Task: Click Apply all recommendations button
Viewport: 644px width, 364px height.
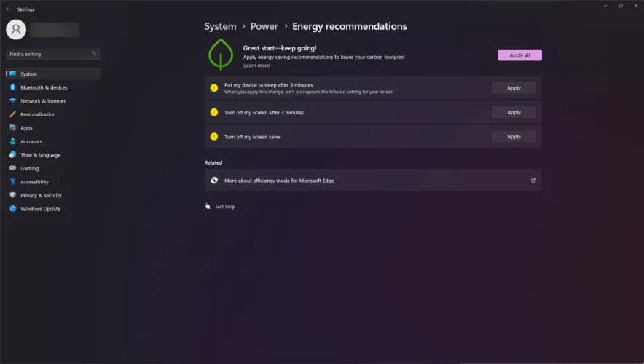Action: 519,55
